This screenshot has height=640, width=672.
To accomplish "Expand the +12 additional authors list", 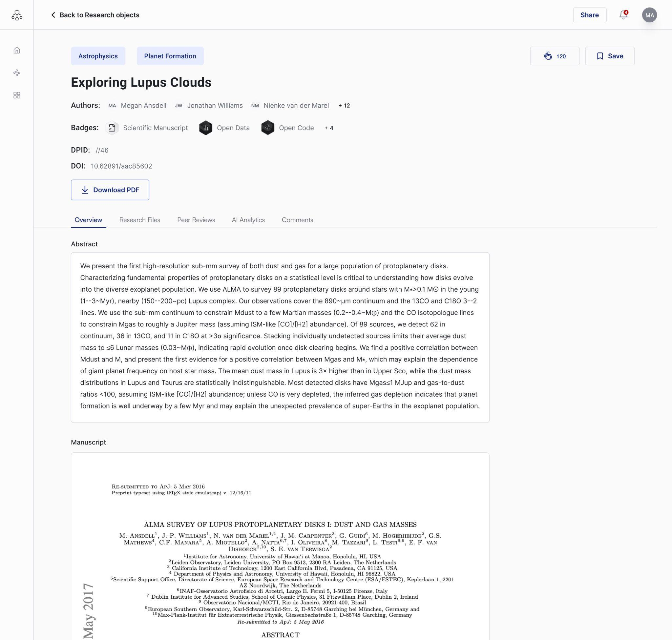I will coord(343,105).
